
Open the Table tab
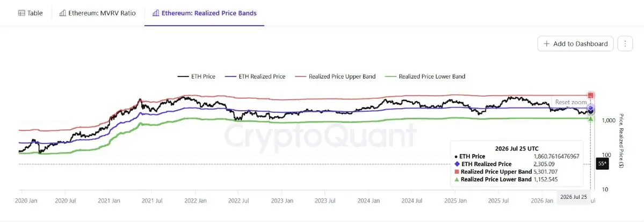point(31,13)
